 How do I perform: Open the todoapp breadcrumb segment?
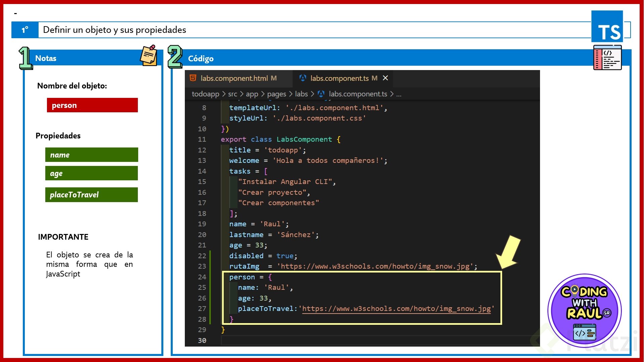coord(205,94)
